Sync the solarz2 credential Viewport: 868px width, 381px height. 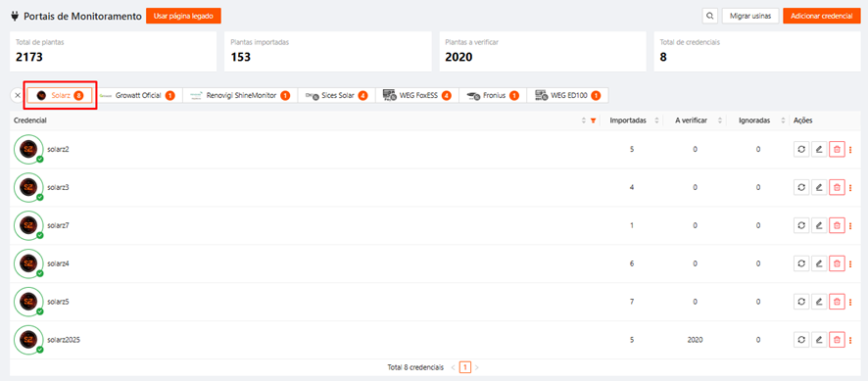801,150
